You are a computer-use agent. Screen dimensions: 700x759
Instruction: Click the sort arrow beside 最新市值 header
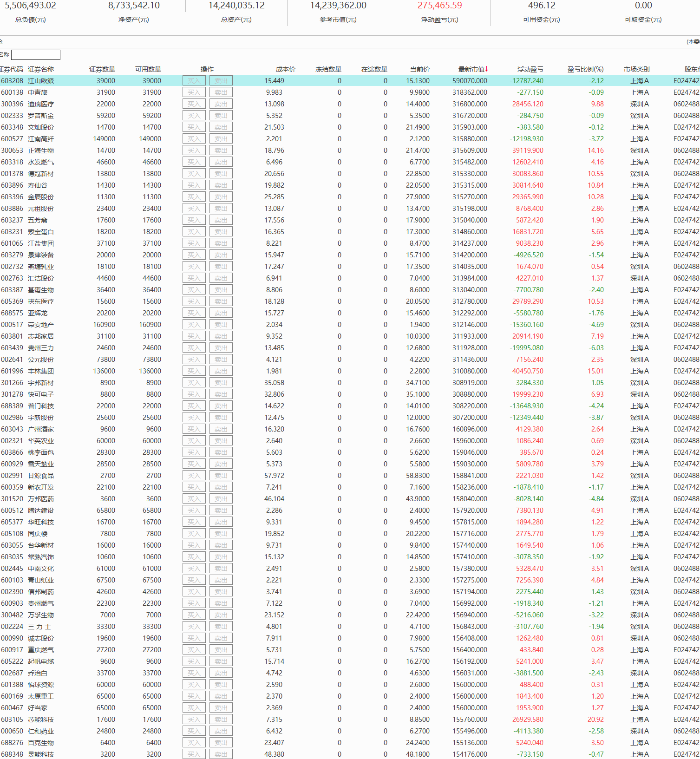click(x=486, y=69)
